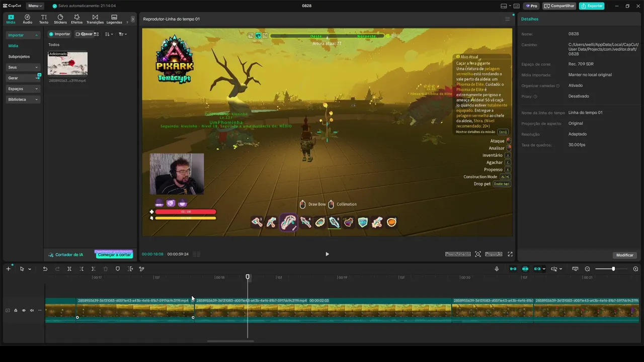The height and width of the screenshot is (362, 644).
Task: Click the Modificar button
Action: point(625,255)
